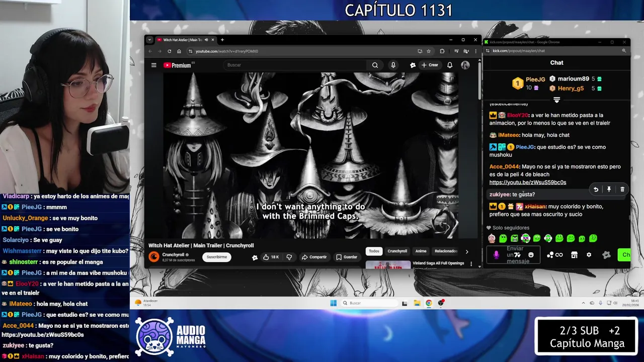Activate YouTube voice search microphone
The image size is (644, 362).
click(x=393, y=65)
